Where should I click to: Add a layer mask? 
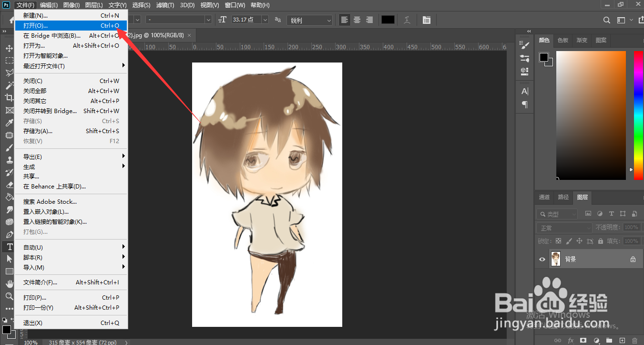(x=583, y=340)
